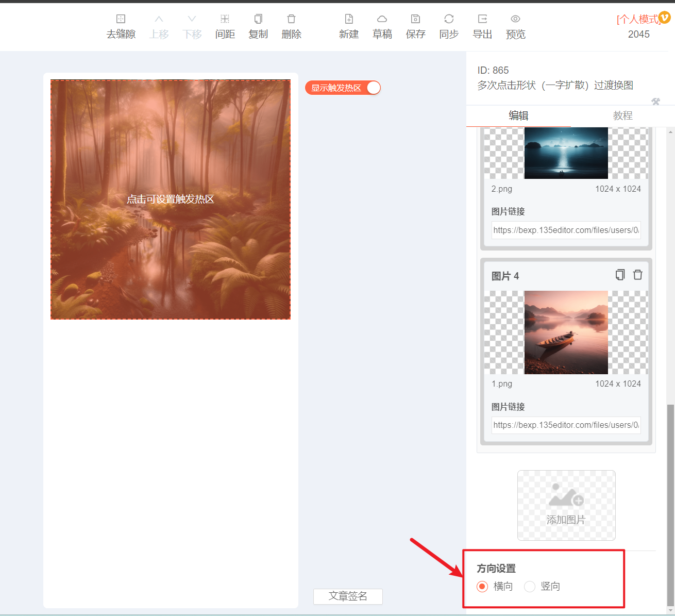The image size is (675, 616).
Task: Open the 草稿 drafts cloud icon
Action: 382,19
